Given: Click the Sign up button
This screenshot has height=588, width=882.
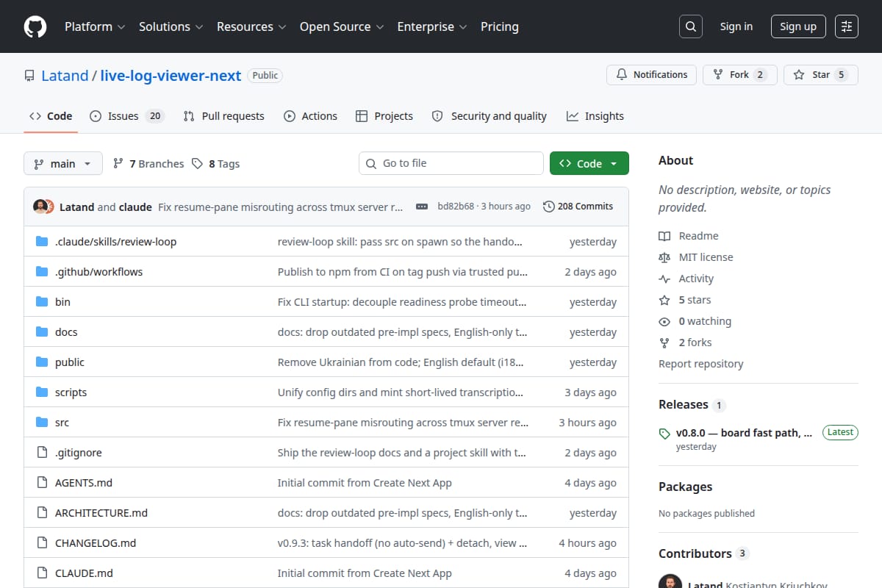Looking at the screenshot, I should tap(798, 26).
